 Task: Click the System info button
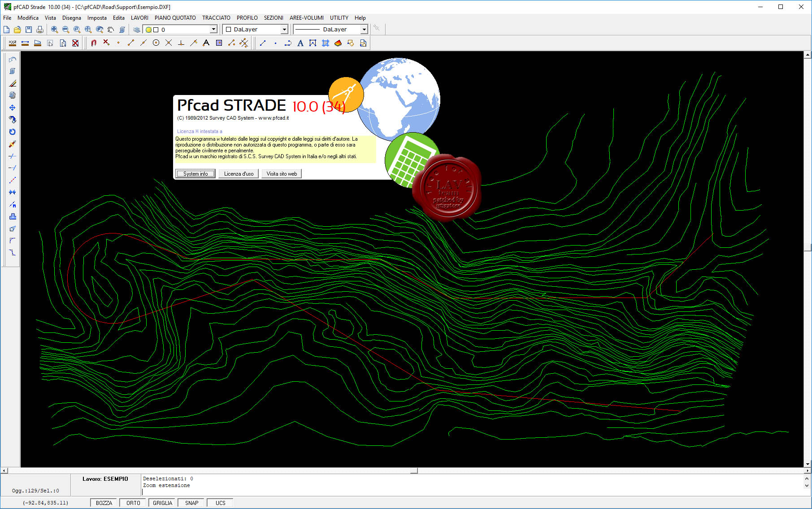(195, 174)
